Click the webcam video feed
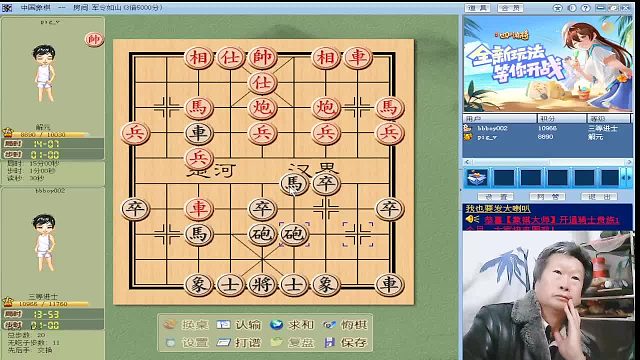Screen dimensions: 640x360 coord(548,296)
